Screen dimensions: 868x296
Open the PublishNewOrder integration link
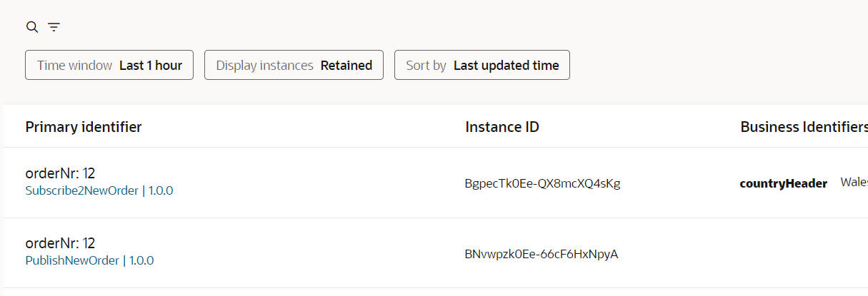click(x=72, y=260)
